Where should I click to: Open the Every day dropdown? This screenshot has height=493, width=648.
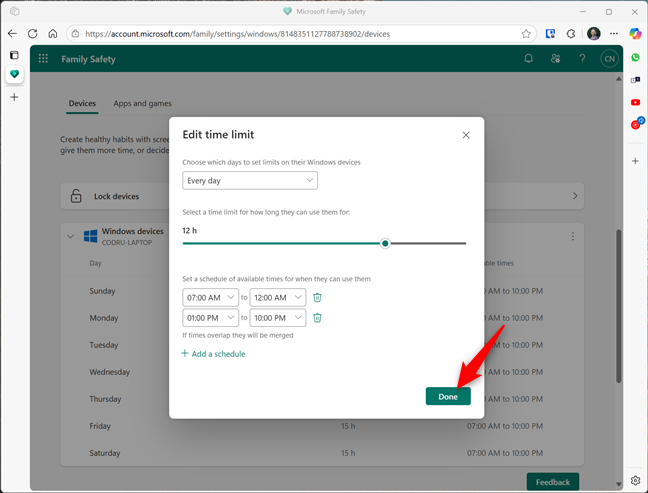point(250,181)
